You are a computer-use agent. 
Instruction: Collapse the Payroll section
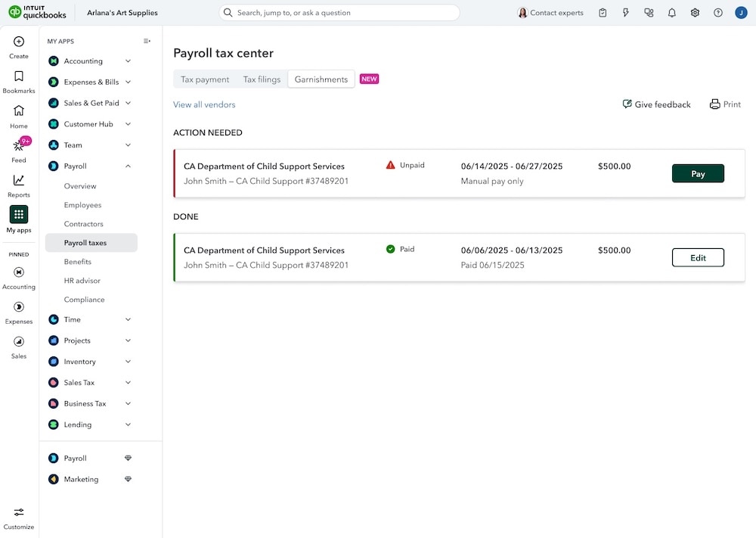pos(128,166)
